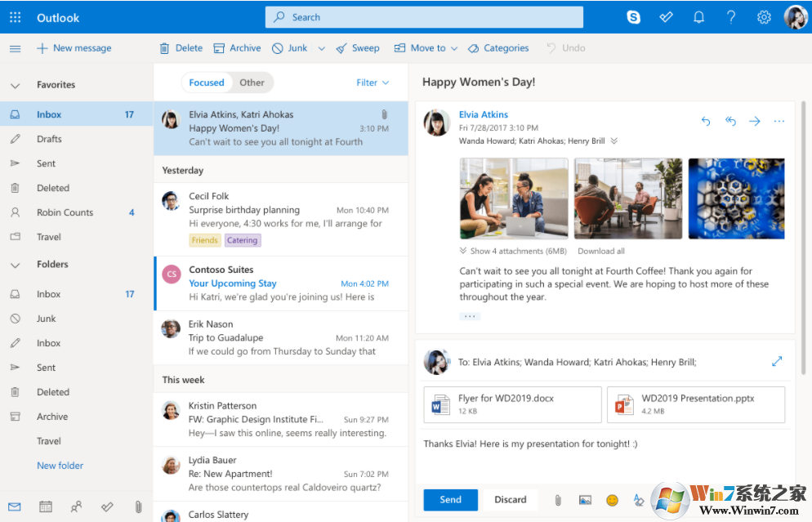Open more actions ellipsis on email
Image resolution: width=812 pixels, height=522 pixels.
779,121
